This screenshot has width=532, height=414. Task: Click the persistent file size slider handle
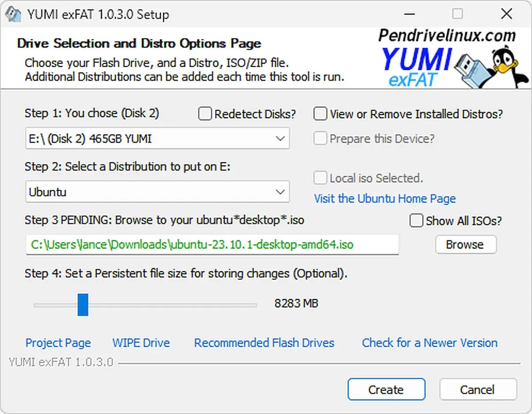[83, 305]
